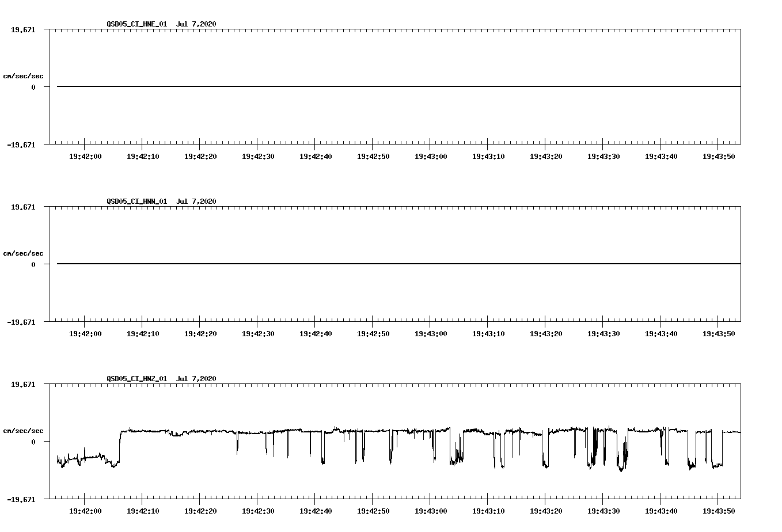782x532 pixels.
Task: Click 19:42:20 time label under HNZ plot
Action: [200, 511]
